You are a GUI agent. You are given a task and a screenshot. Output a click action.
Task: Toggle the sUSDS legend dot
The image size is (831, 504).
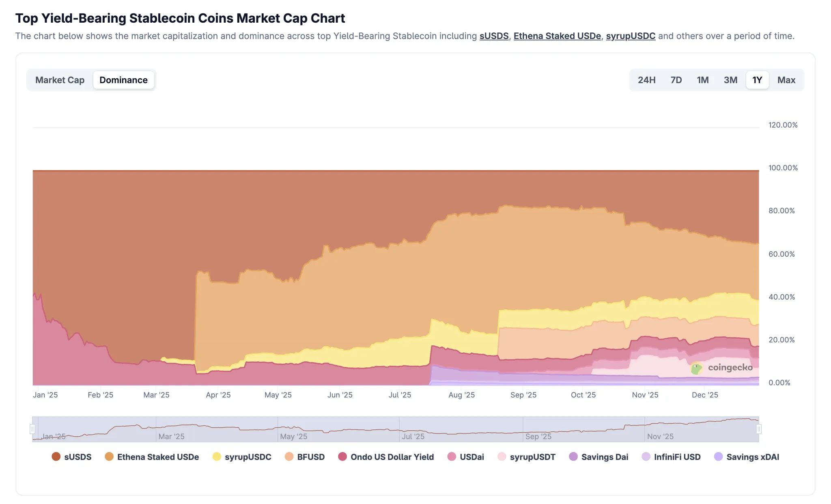[x=56, y=457]
